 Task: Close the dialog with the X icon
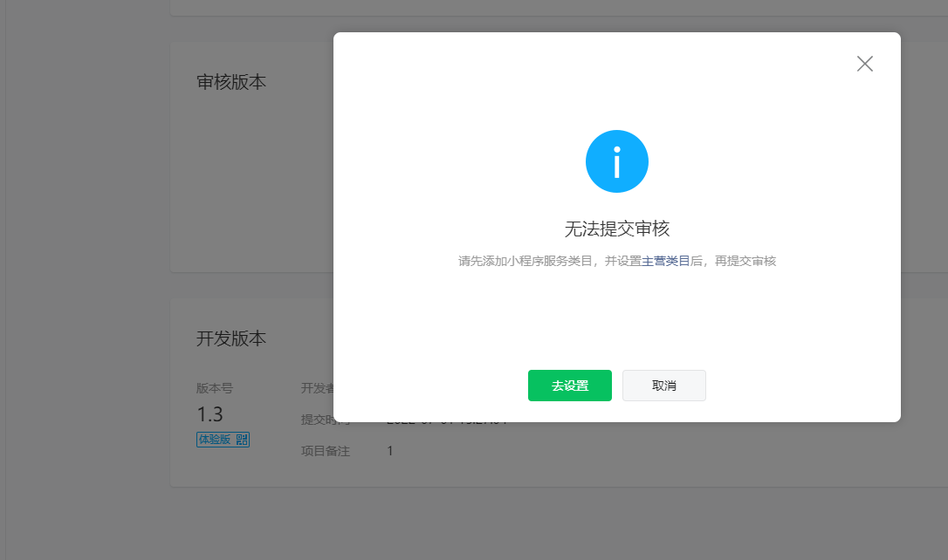[x=864, y=64]
